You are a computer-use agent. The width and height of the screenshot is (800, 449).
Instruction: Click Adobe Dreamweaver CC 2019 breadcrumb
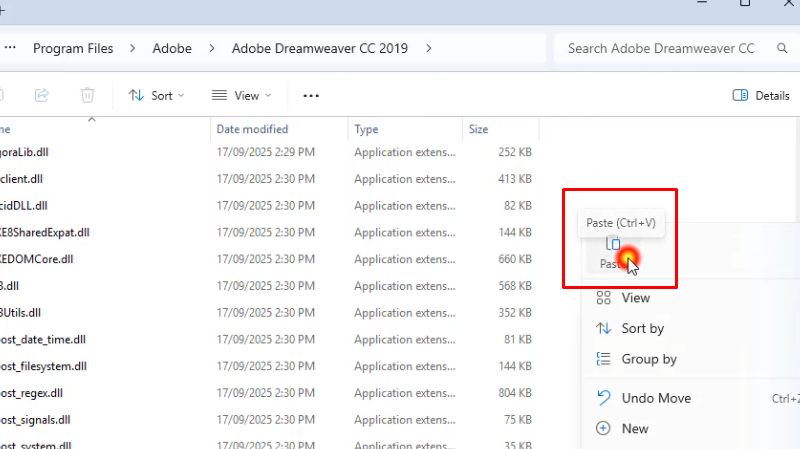coord(320,48)
